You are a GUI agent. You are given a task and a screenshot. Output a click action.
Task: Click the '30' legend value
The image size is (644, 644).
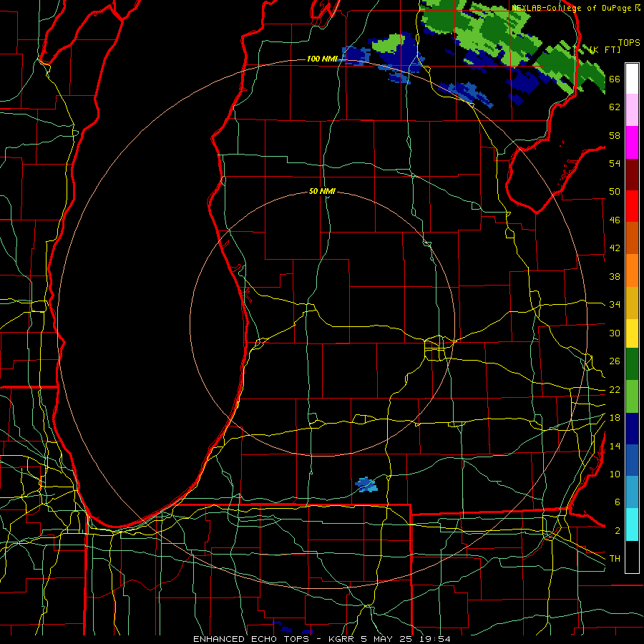click(x=615, y=333)
